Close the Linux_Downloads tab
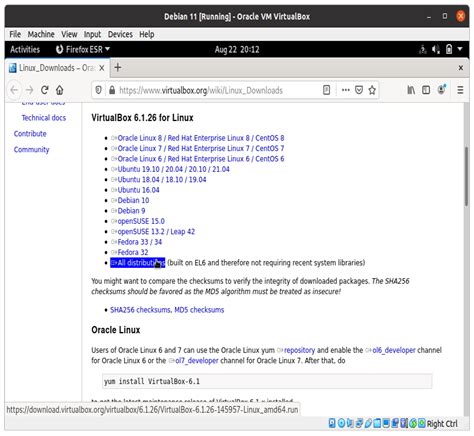The height and width of the screenshot is (436, 474). point(102,68)
